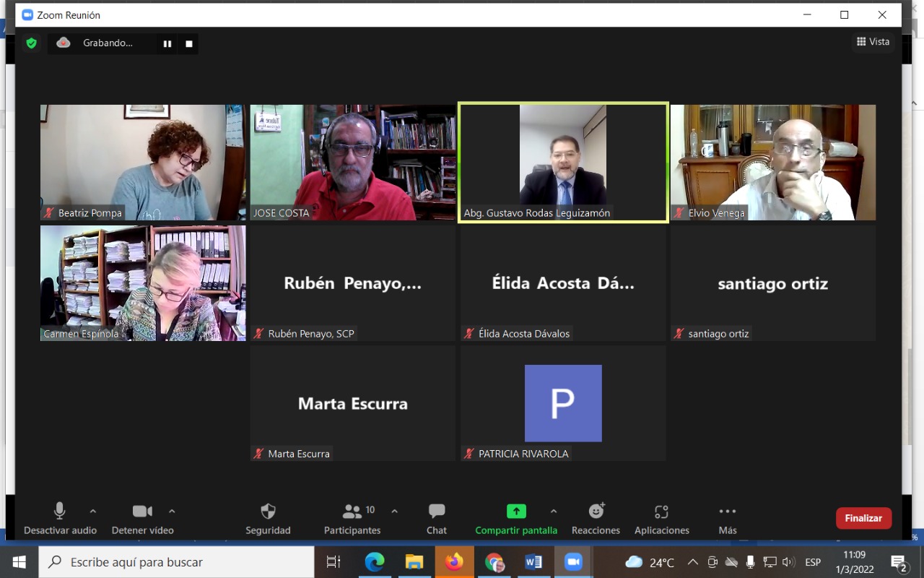
Task: Click the Compartir pantalla share icon
Action: point(516,512)
